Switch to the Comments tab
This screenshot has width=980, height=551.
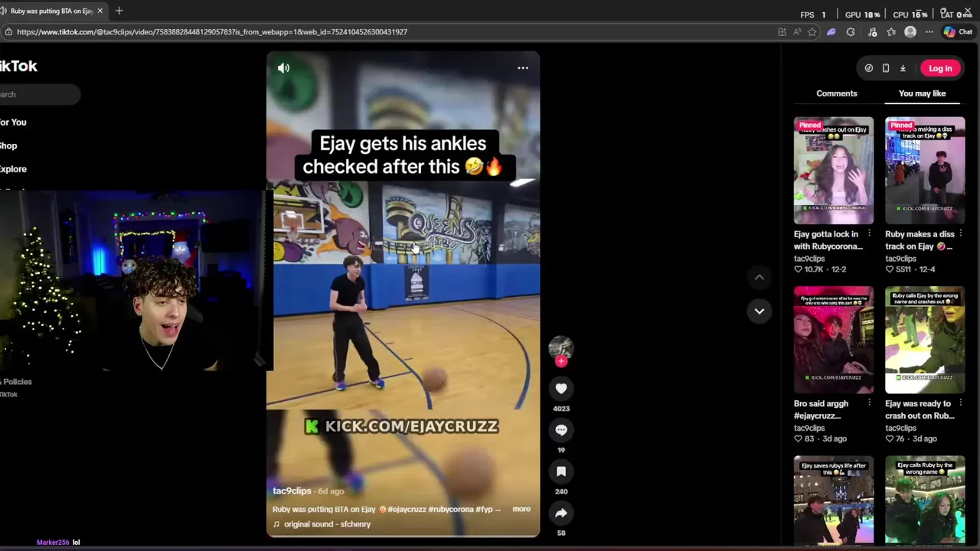837,93
